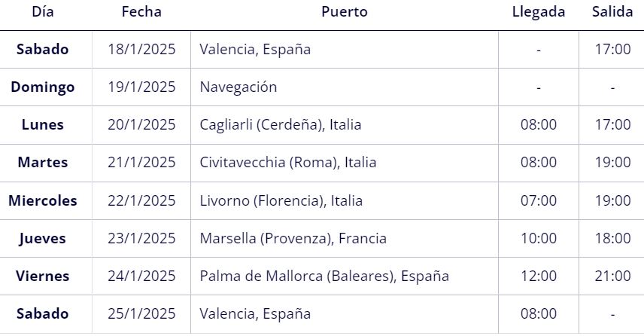Select the Valencia, España port on 18/1/2025
The height and width of the screenshot is (336, 644).
[255, 50]
